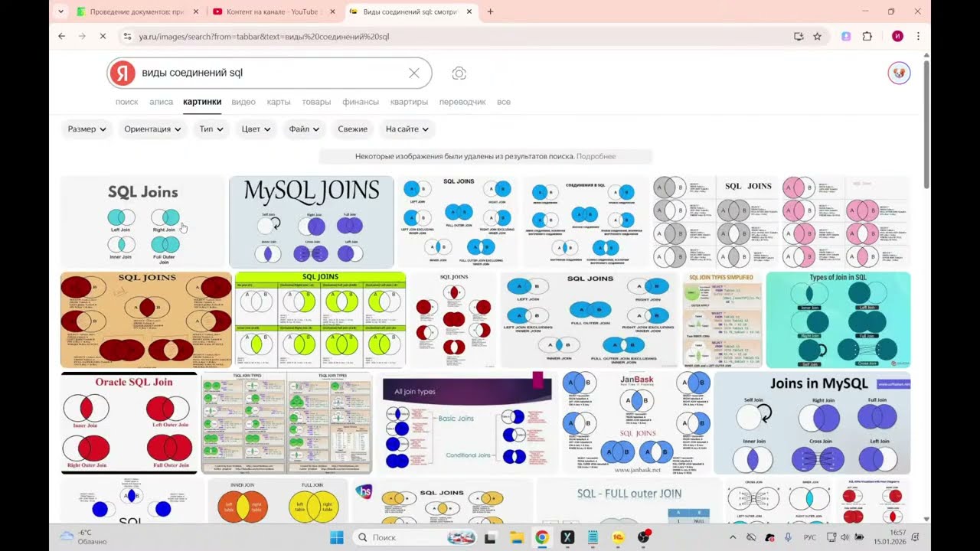Open Chrome from the taskbar
The height and width of the screenshot is (551, 980).
(x=541, y=537)
